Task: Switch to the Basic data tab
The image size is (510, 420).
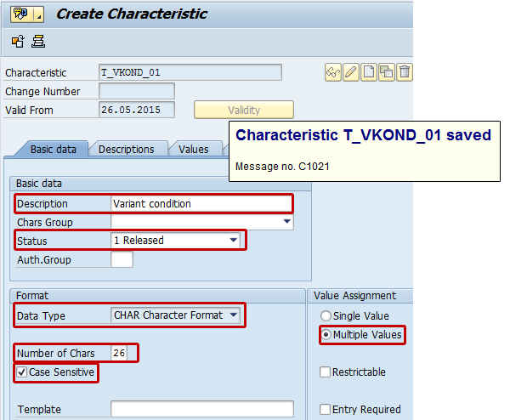Action: click(x=54, y=150)
